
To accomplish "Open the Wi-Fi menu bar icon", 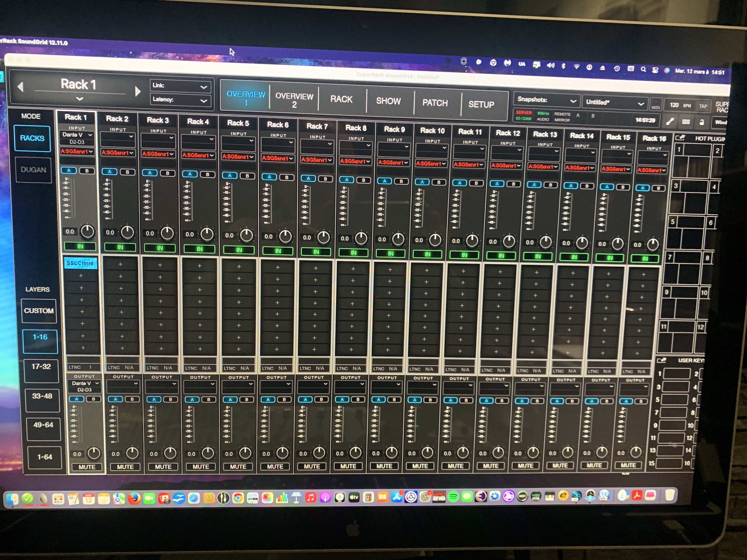I will pos(576,66).
